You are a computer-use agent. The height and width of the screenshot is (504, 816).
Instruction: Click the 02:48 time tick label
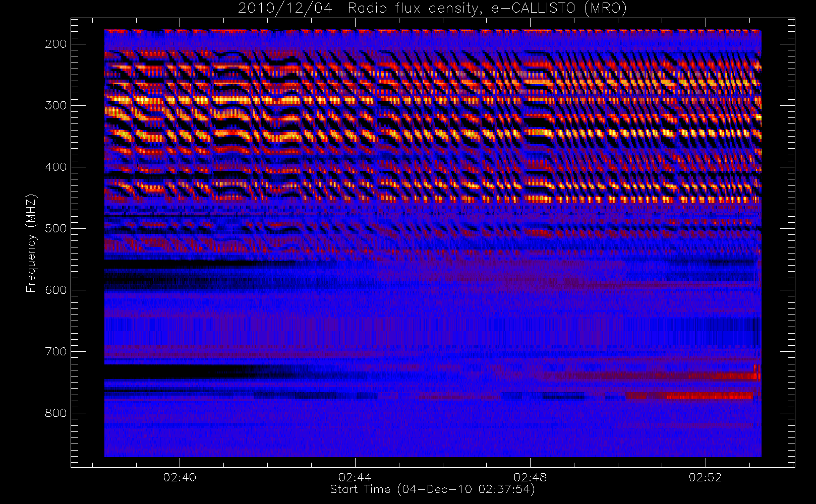click(530, 477)
